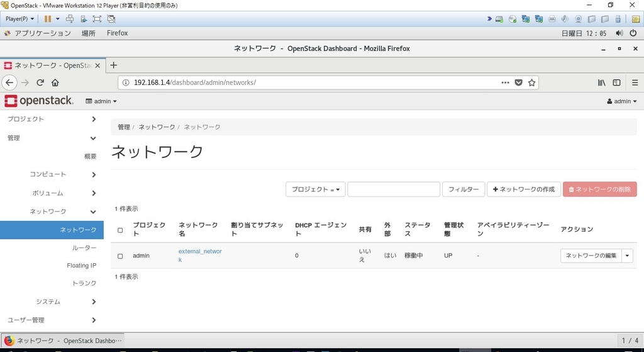This screenshot has width=644, height=352.
Task: Close the OpenStack browser tab
Action: 97,65
